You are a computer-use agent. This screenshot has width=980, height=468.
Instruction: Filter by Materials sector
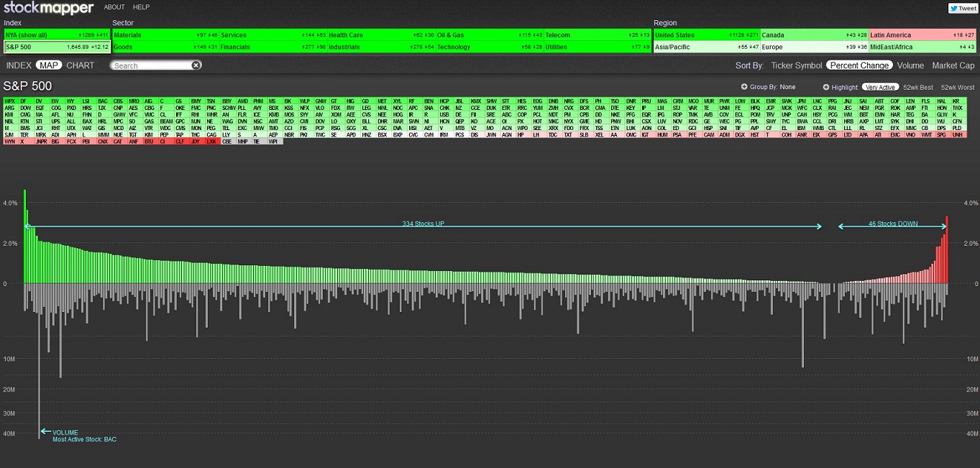(165, 35)
